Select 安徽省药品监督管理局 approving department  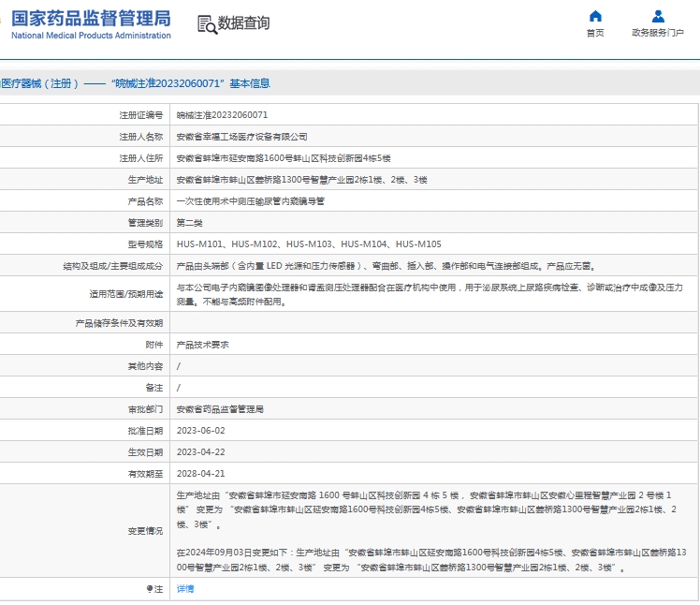point(220,409)
